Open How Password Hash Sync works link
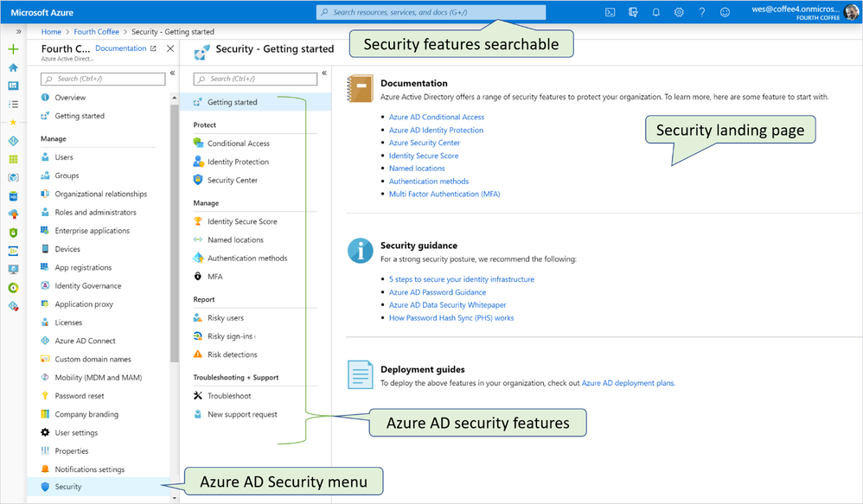 451,317
